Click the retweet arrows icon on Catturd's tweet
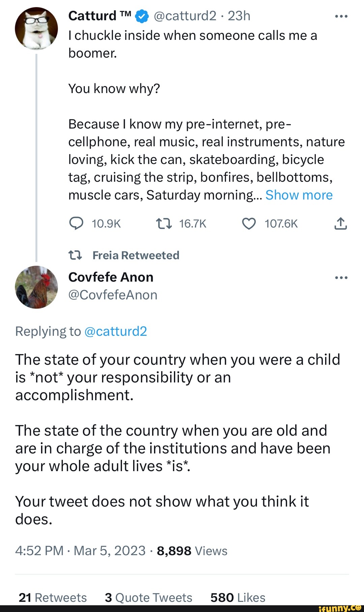The height and width of the screenshot is (612, 364). click(164, 224)
